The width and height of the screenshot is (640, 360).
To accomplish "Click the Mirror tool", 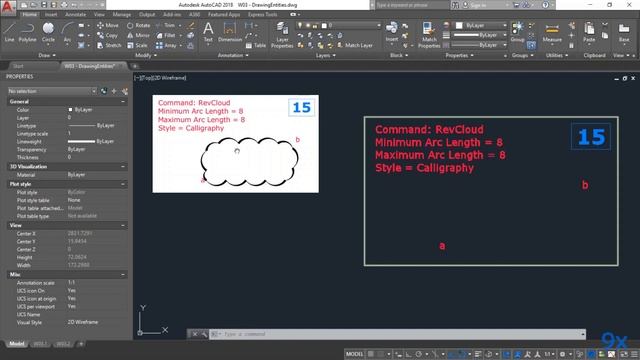I will (x=138, y=36).
